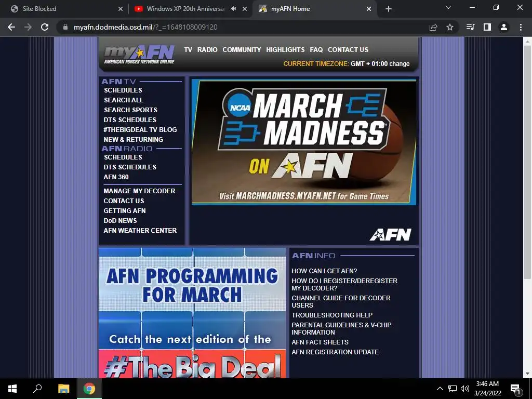This screenshot has height=399, width=532.
Task: Open GETTING AFN link
Action: tap(125, 211)
